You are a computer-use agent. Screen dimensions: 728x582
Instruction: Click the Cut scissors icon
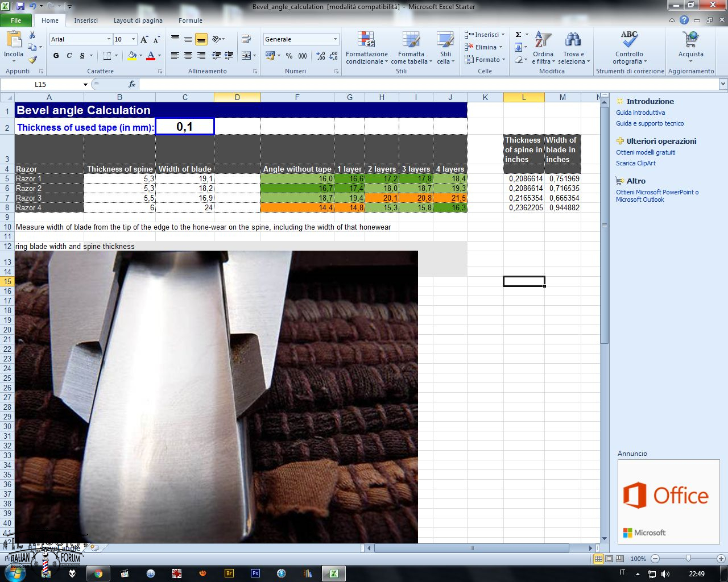[x=32, y=35]
